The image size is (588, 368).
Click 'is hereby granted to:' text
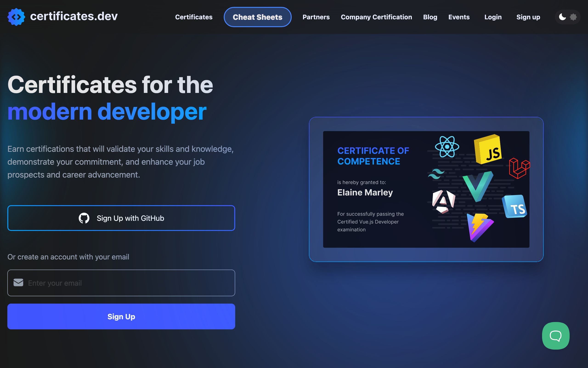tap(362, 182)
